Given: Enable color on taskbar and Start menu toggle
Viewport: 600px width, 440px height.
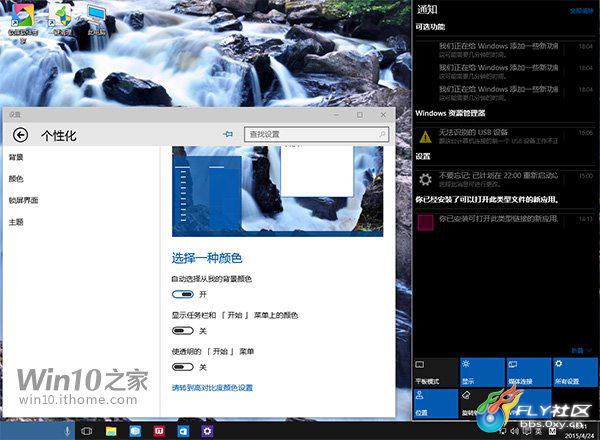Looking at the screenshot, I should (x=183, y=330).
